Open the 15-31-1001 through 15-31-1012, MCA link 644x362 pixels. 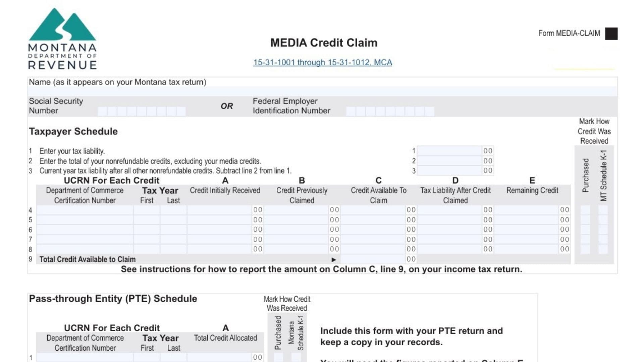click(x=323, y=62)
